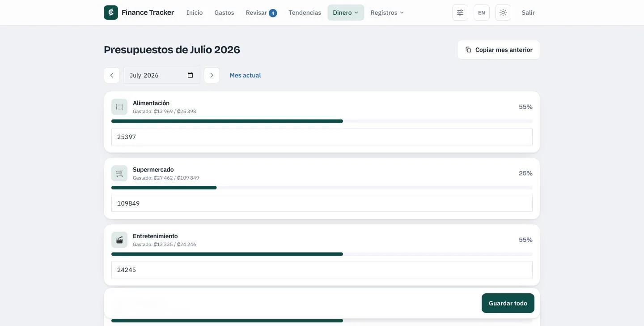Click the 55% label on Alimentación
Viewport: 644px width, 326px height.
coord(525,107)
